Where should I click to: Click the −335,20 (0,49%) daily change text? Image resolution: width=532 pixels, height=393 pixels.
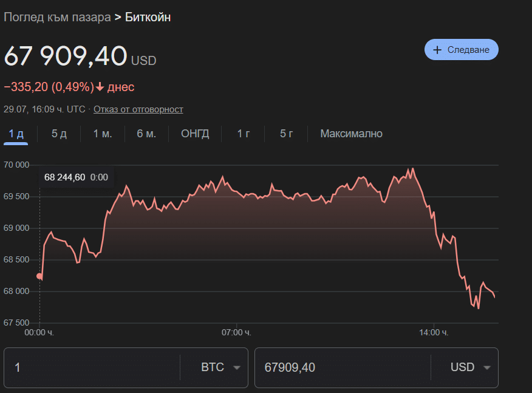click(49, 87)
